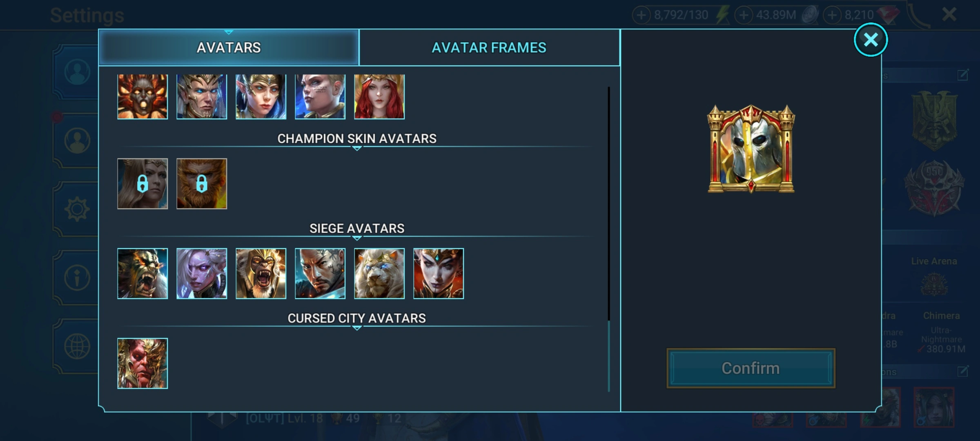Choose the purple-eyed pale elf siege avatar
Image resolution: width=980 pixels, height=441 pixels.
coord(202,274)
